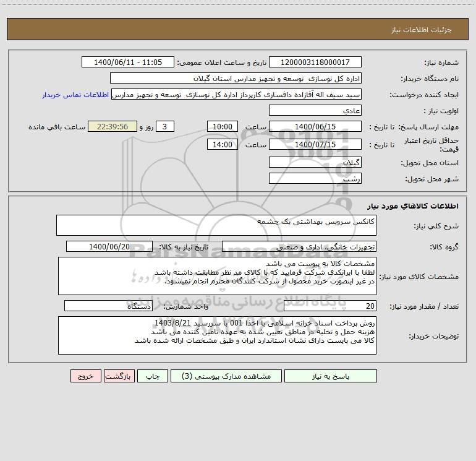The image size is (476, 461).
Task: Click price validity date 1400/07/15
Action: click(x=315, y=144)
